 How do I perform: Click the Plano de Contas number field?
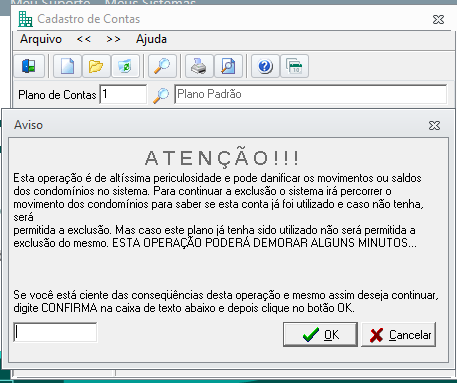pos(123,94)
